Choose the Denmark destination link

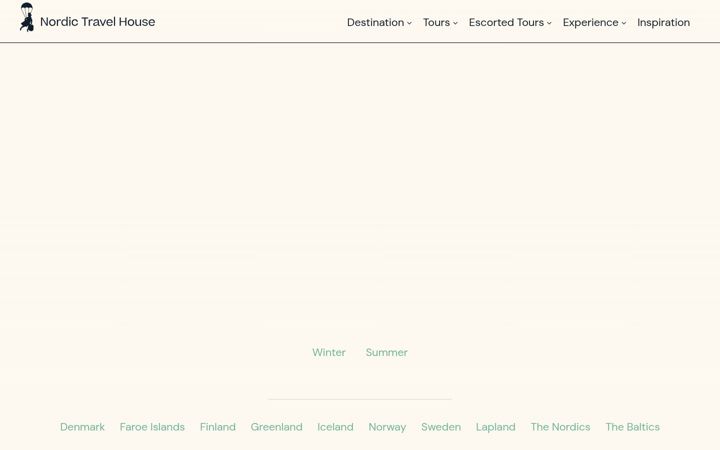tap(82, 427)
